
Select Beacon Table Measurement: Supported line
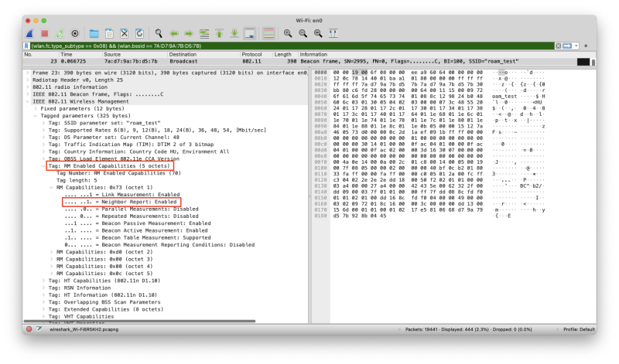click(x=138, y=238)
